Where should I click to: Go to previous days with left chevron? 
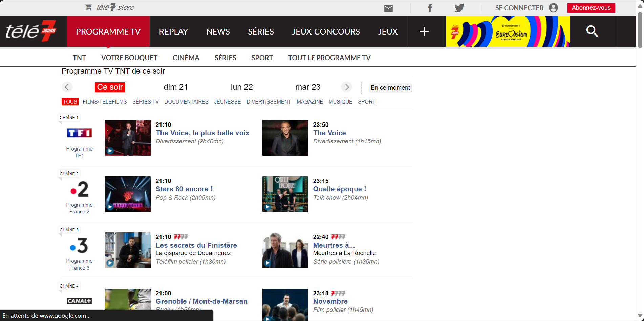click(x=67, y=87)
